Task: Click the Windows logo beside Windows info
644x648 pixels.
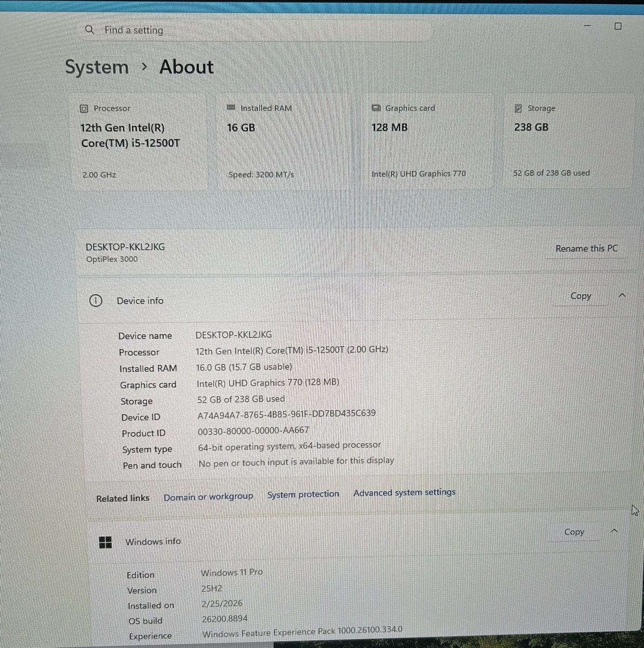Action: [x=106, y=542]
